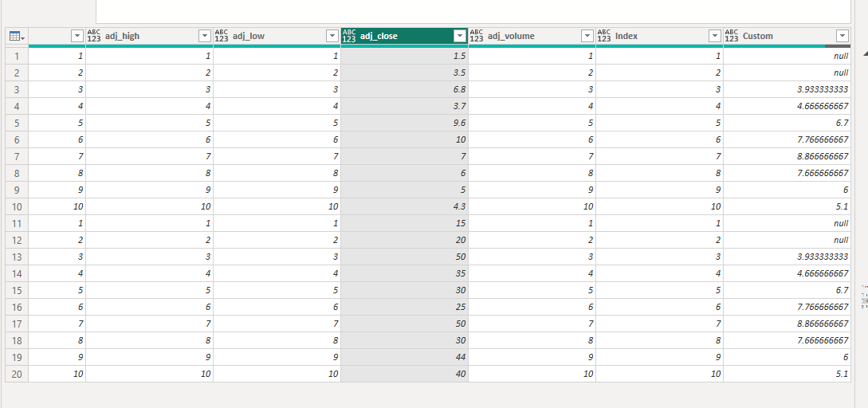
Task: Click adj_close cell with value 9.6
Action: (405, 123)
